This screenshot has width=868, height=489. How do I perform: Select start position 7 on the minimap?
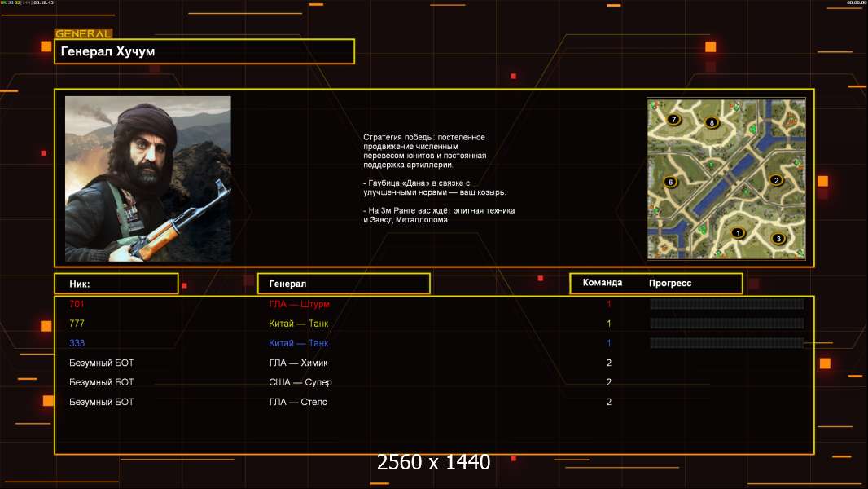[673, 119]
